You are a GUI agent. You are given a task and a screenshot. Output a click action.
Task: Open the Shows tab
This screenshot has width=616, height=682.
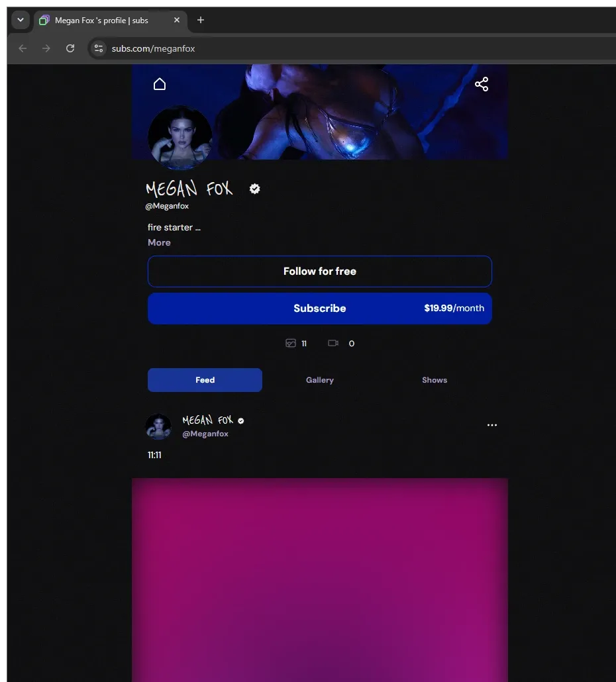pyautogui.click(x=435, y=380)
